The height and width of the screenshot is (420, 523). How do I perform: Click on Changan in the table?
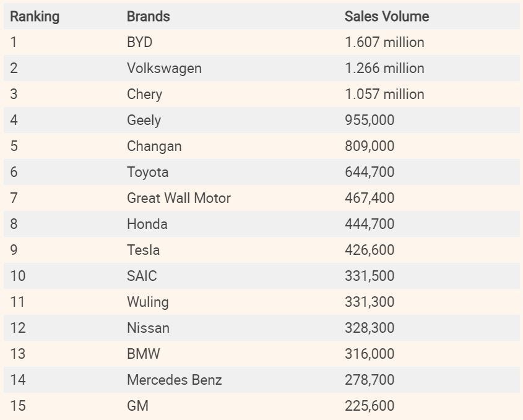coord(154,147)
